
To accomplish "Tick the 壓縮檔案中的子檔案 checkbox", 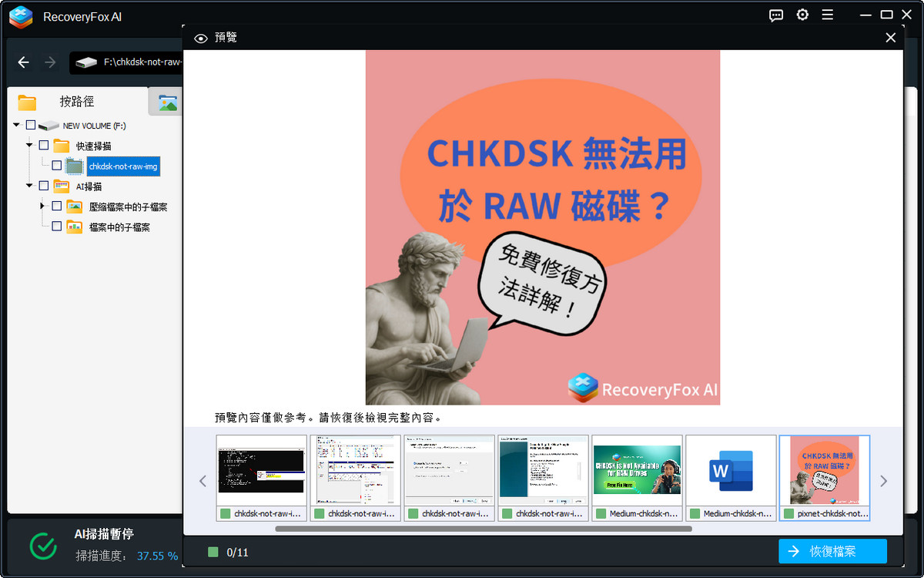I will pos(56,207).
